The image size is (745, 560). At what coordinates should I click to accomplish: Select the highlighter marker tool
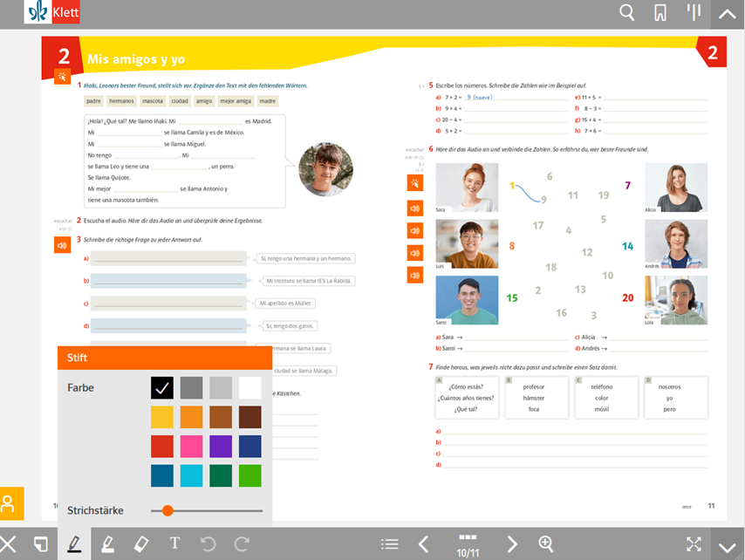tap(107, 544)
